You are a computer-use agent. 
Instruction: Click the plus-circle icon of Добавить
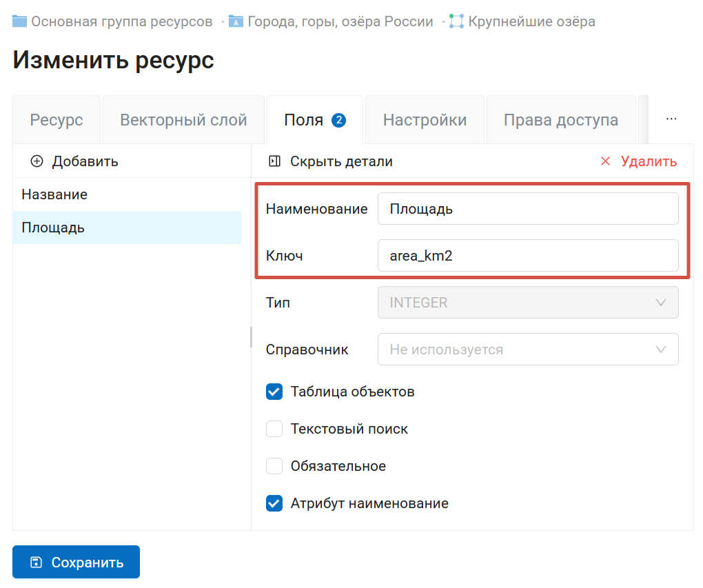pyautogui.click(x=37, y=161)
